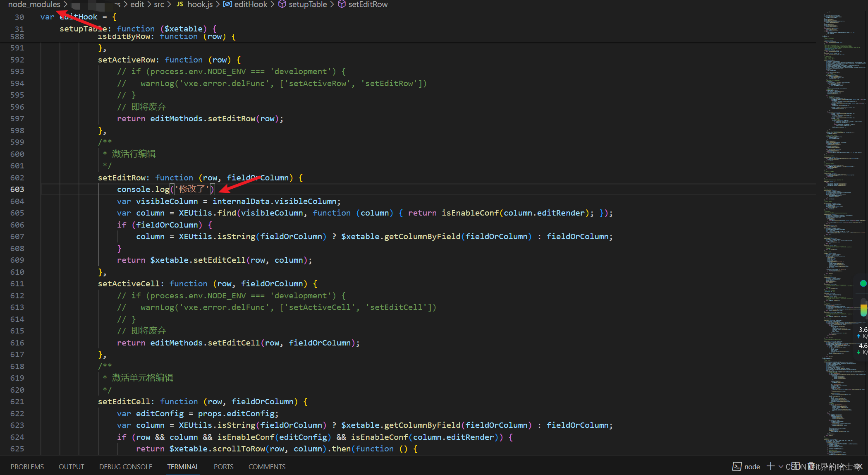Click line number 609 in the gutter
This screenshot has height=475, width=868.
17,260
